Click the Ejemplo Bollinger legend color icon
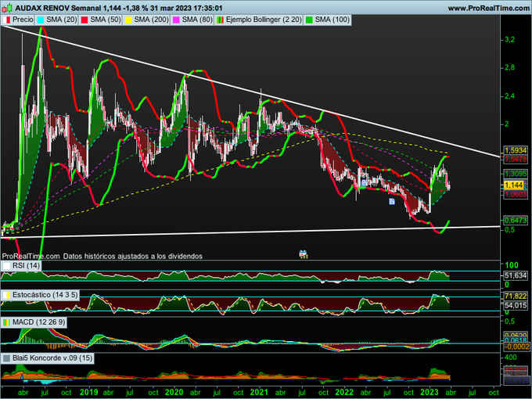This screenshot has width=532, height=399. point(221,20)
